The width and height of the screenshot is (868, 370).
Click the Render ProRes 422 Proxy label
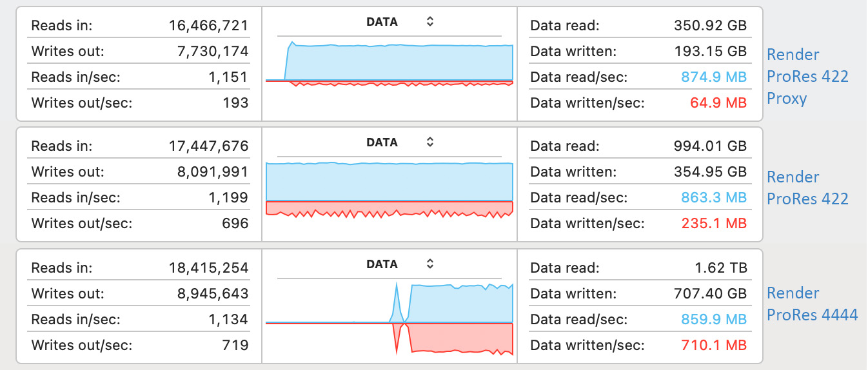tap(807, 77)
